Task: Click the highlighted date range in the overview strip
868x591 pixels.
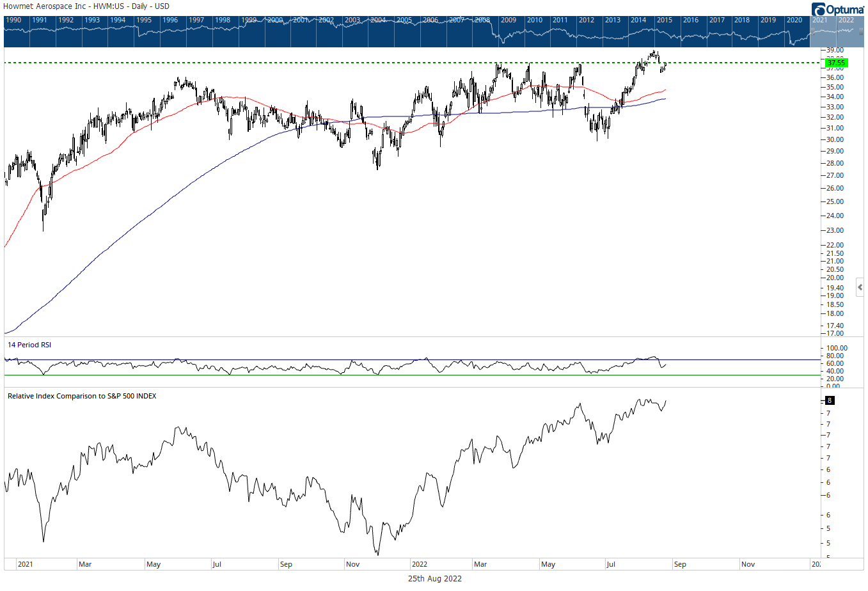Action: coord(836,31)
